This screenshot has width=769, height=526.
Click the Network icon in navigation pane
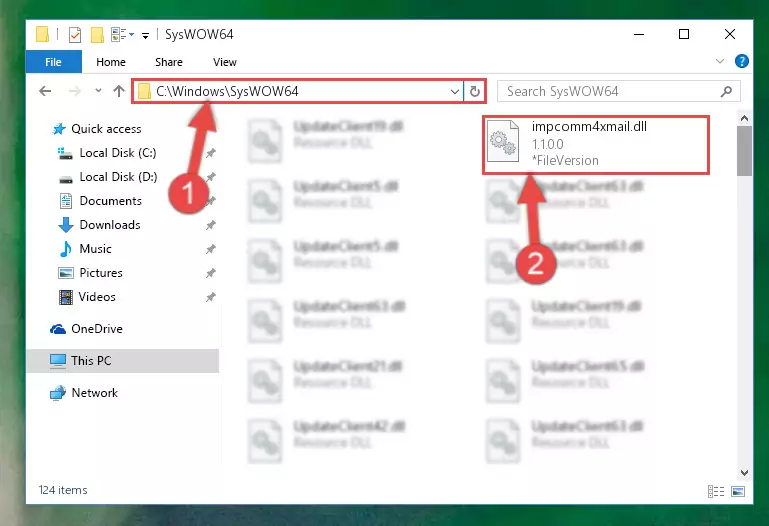58,393
